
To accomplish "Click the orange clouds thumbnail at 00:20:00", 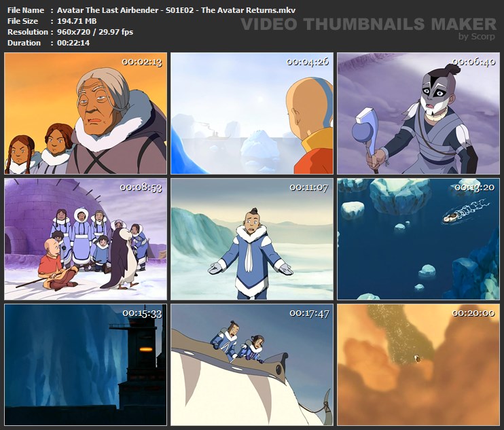I will tap(418, 365).
